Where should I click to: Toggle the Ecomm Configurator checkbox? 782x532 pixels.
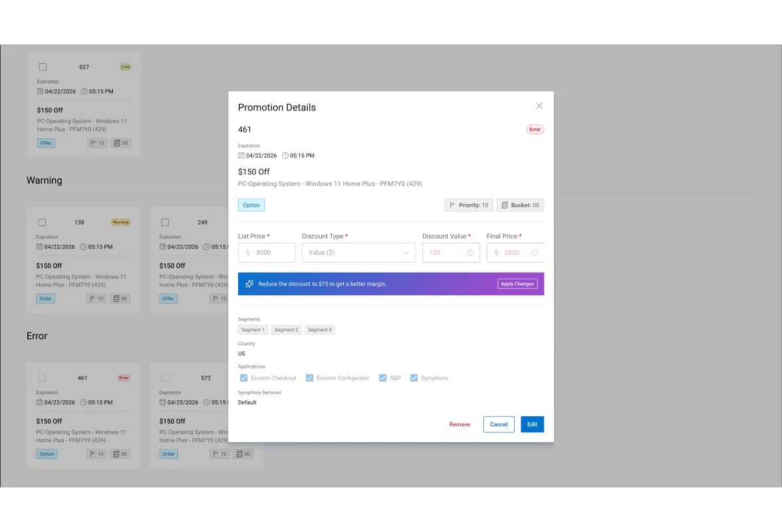click(309, 378)
